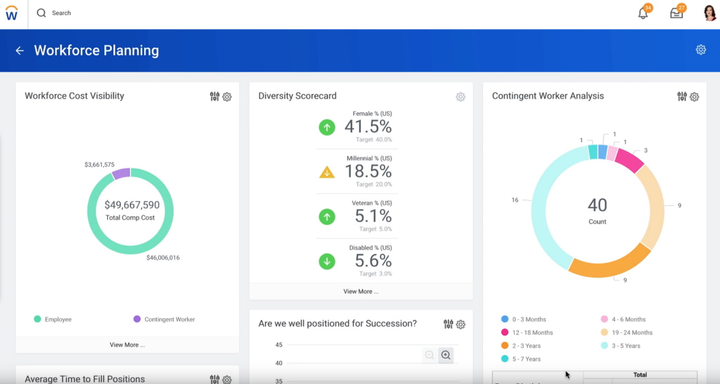Click the 5.6% Disabled metric

click(x=373, y=261)
